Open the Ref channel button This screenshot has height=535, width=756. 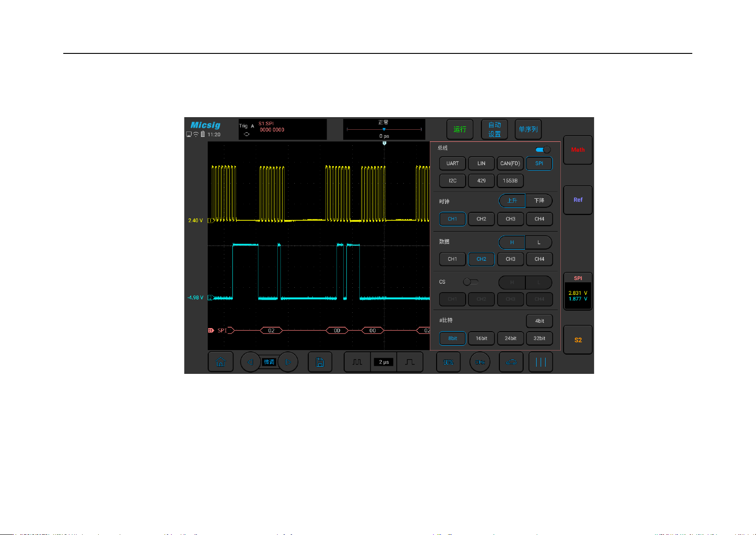click(x=578, y=200)
